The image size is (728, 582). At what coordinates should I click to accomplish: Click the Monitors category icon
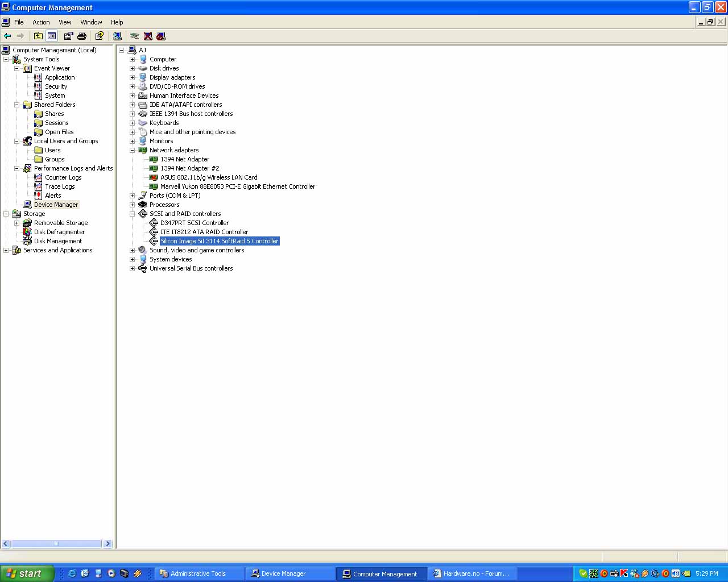tap(143, 141)
